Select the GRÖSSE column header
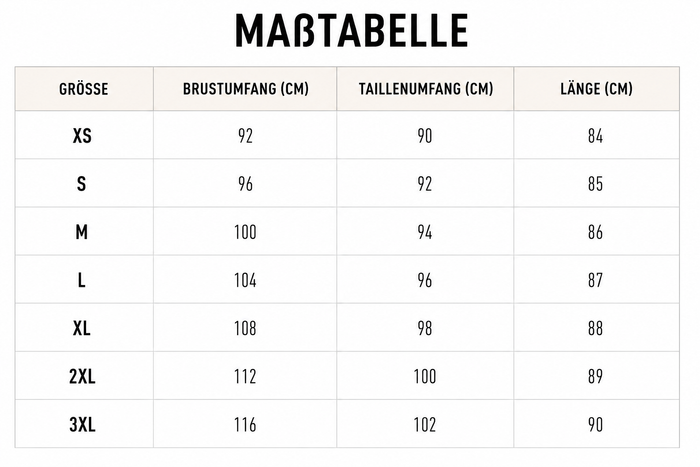Image resolution: width=700 pixels, height=467 pixels. coord(83,89)
